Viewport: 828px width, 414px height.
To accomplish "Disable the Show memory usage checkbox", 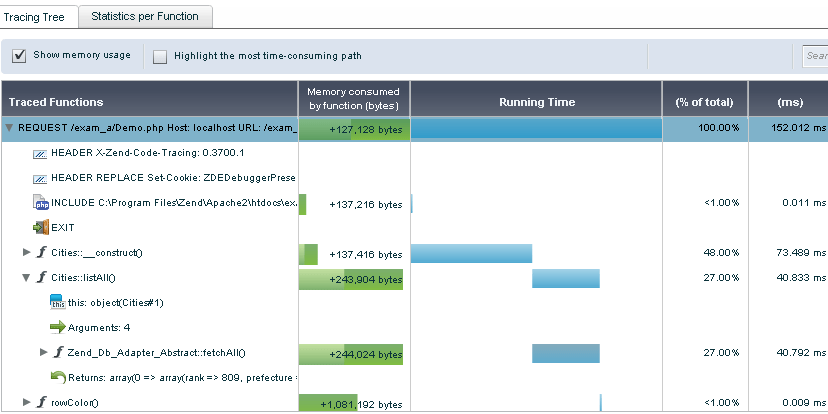I will [x=19, y=55].
